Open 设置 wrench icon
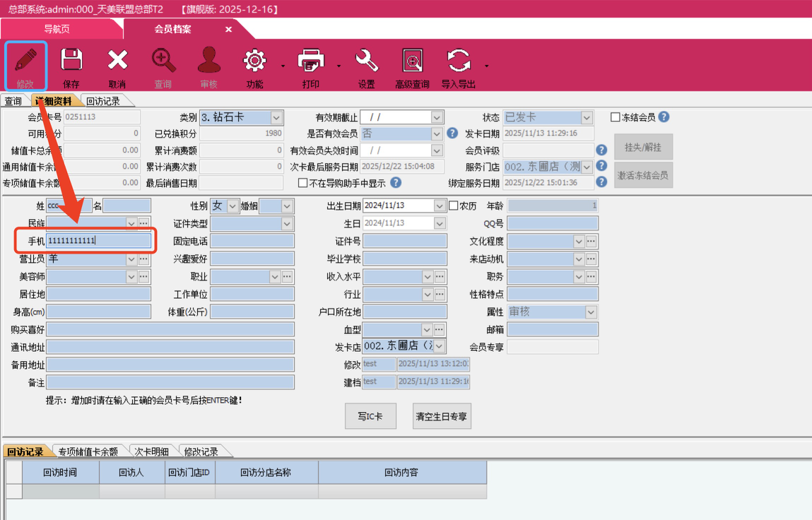This screenshot has width=812, height=520. (x=366, y=61)
